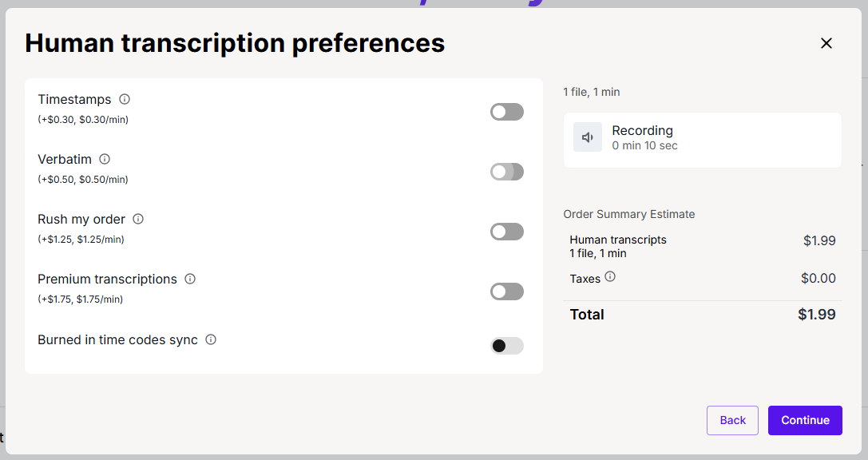Click the Human transcripts summary line
This screenshot has width=868, height=460.
pyautogui.click(x=618, y=240)
